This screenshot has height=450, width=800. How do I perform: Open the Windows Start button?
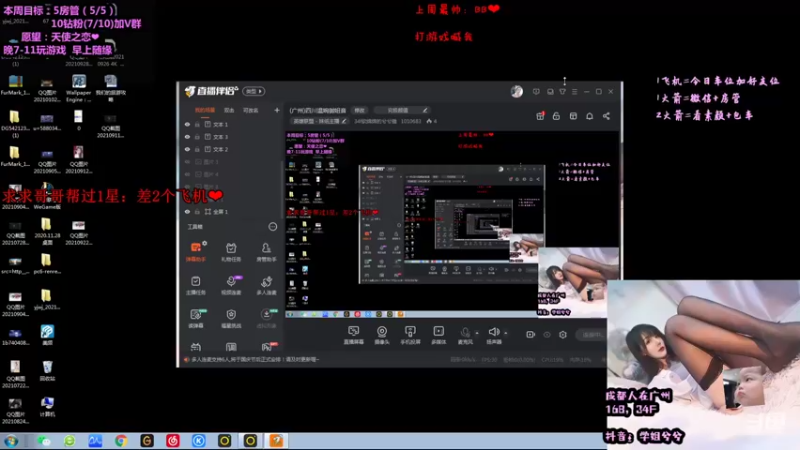tap(11, 441)
